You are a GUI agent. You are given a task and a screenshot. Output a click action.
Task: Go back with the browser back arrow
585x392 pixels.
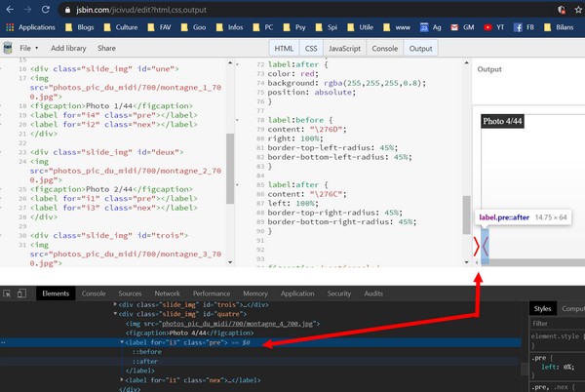pos(10,10)
